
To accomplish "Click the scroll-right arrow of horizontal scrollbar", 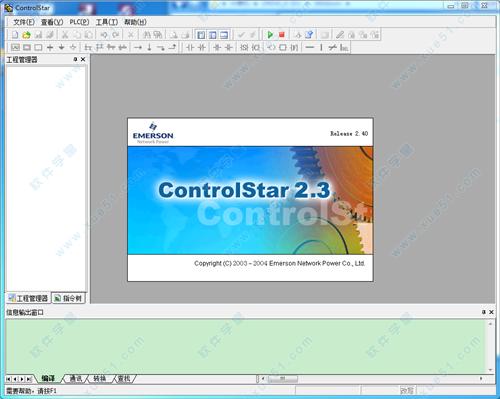I will pyautogui.click(x=481, y=379).
